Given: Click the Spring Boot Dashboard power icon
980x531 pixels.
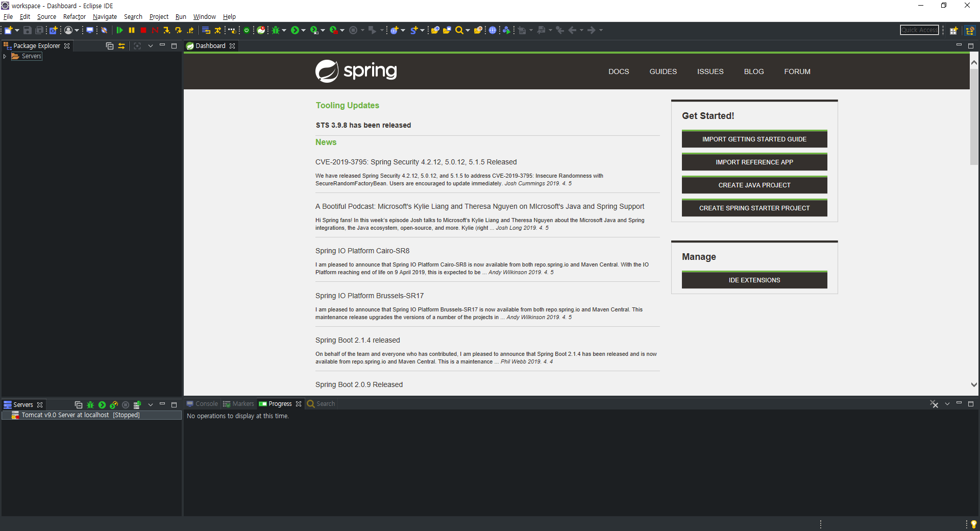Looking at the screenshot, I should [x=247, y=30].
